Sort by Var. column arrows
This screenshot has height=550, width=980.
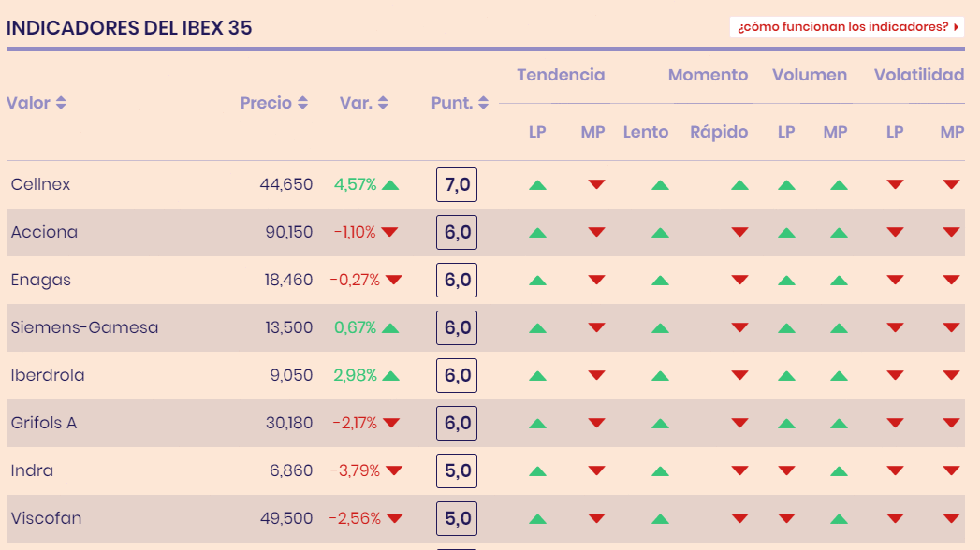point(383,103)
